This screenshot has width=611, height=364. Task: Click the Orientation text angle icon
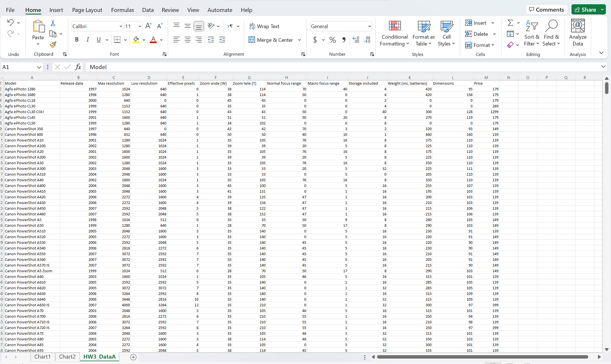(x=211, y=26)
